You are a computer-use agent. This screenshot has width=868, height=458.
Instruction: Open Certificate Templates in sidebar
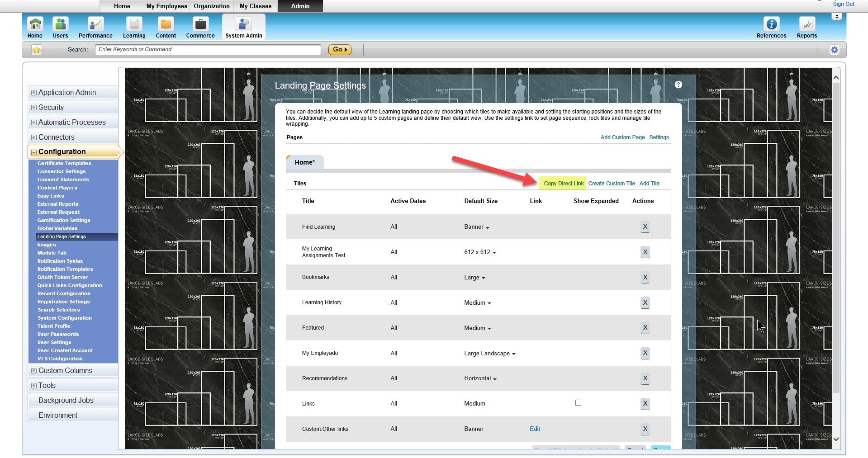[x=64, y=163]
